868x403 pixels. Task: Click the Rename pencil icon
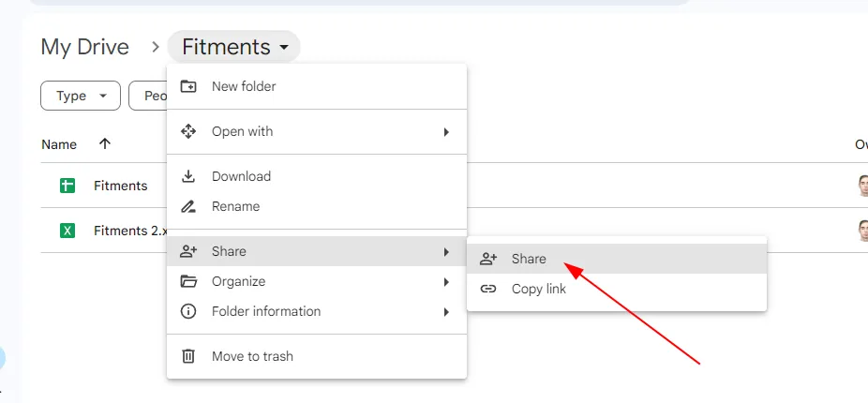pyautogui.click(x=188, y=206)
